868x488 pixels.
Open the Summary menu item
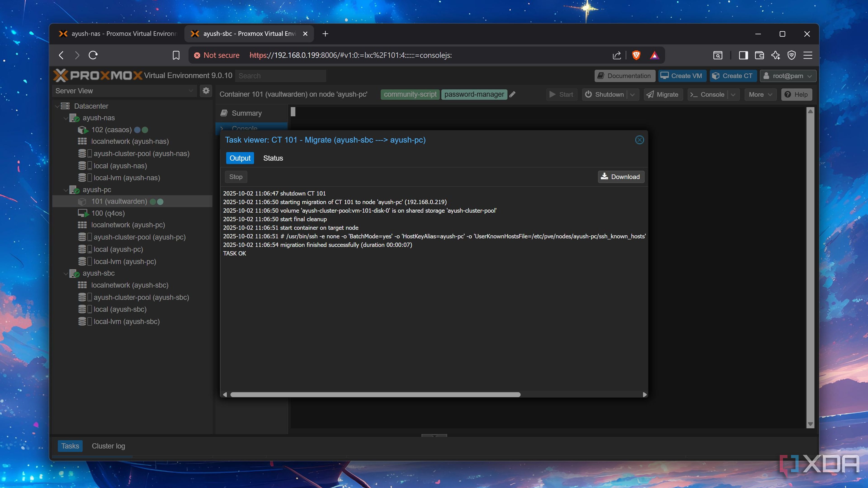[251, 113]
